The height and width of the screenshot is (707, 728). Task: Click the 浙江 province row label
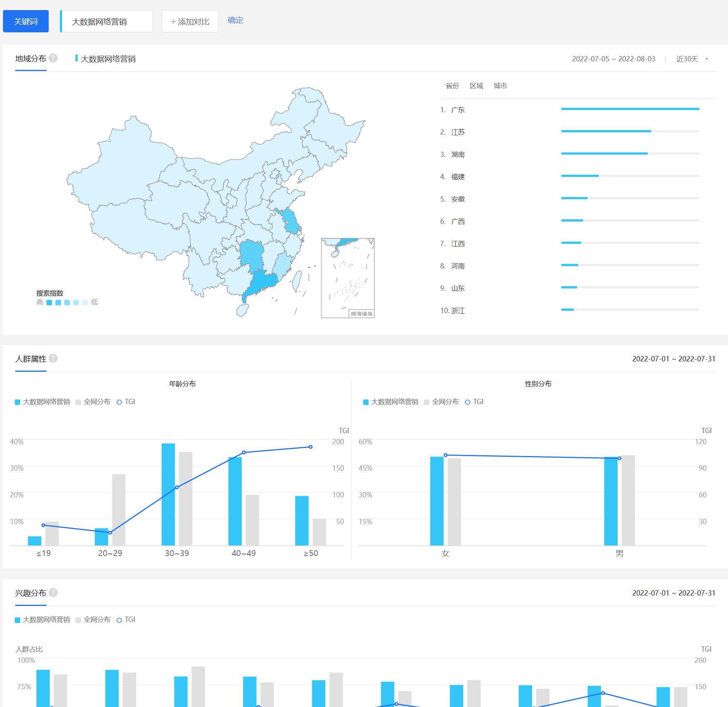tap(458, 311)
